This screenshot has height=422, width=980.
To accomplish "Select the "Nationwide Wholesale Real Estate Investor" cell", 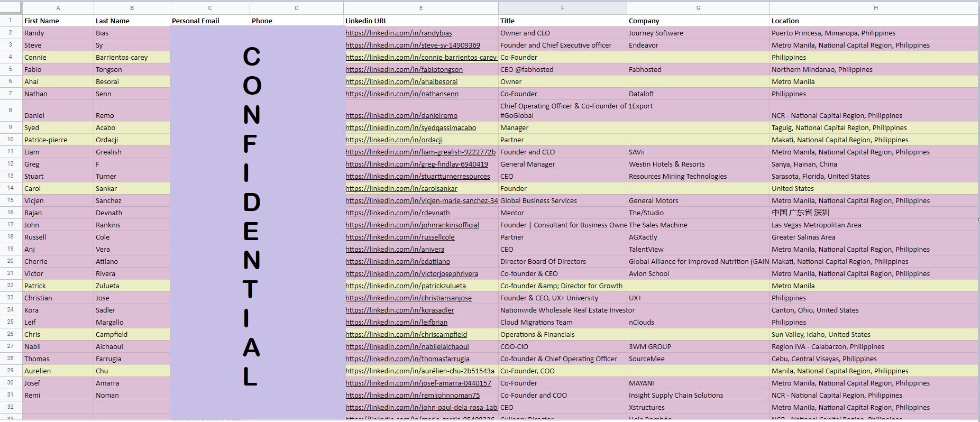I will click(x=563, y=310).
